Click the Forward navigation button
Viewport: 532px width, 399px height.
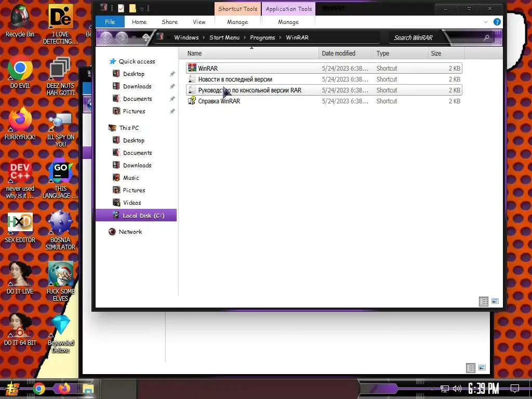pos(122,37)
